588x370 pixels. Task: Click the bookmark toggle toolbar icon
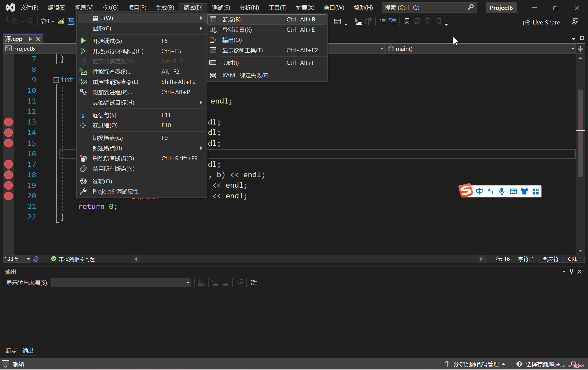click(406, 22)
